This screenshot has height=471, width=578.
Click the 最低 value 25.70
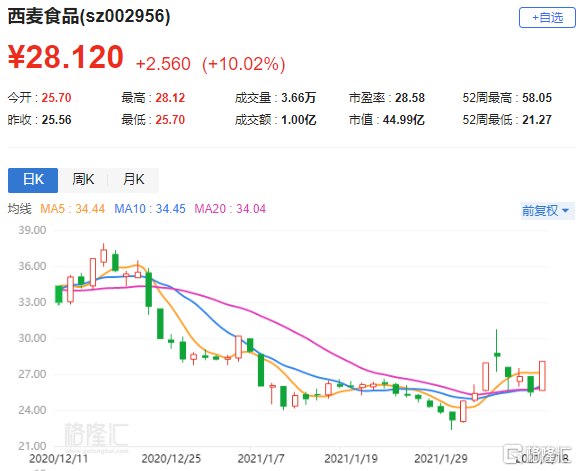(170, 120)
